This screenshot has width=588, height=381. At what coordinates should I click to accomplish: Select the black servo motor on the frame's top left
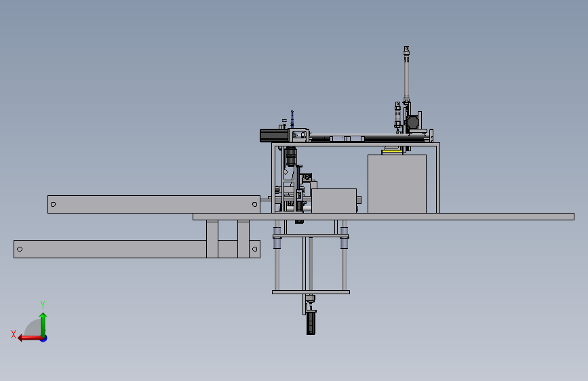tap(274, 136)
